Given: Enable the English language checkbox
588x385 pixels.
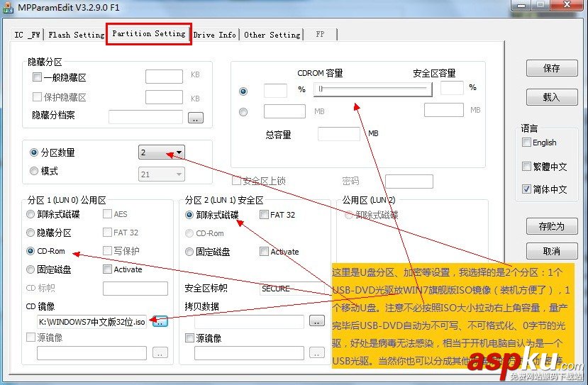Looking at the screenshot, I should pos(526,143).
